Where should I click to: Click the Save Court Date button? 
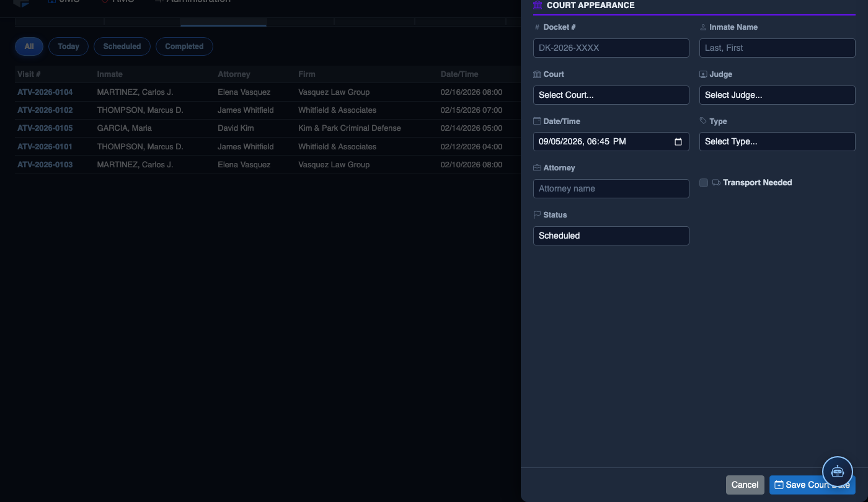pyautogui.click(x=812, y=485)
